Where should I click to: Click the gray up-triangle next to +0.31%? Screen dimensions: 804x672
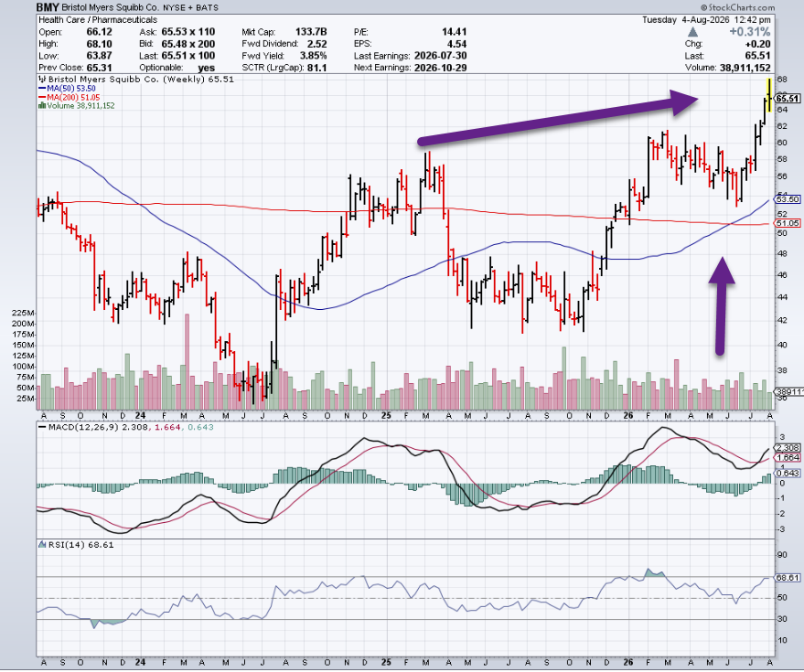coord(692,32)
